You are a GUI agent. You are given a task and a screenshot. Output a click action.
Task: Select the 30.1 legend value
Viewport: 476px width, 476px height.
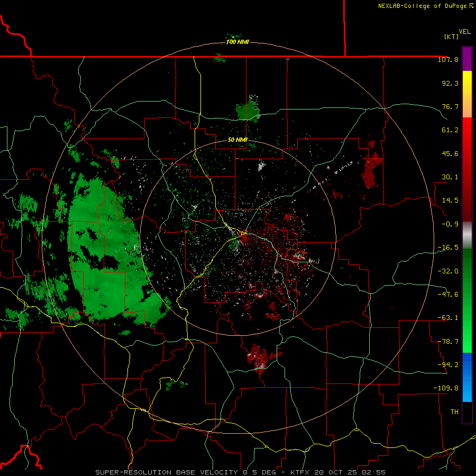[450, 177]
